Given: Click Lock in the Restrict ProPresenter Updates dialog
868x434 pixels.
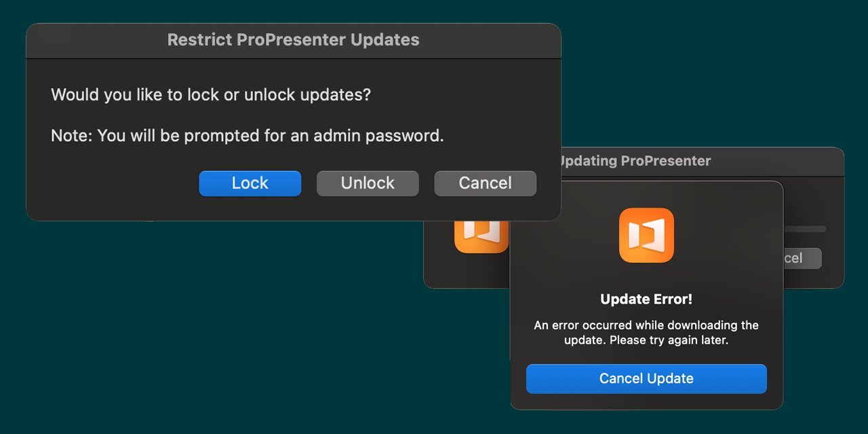Looking at the screenshot, I should (250, 183).
